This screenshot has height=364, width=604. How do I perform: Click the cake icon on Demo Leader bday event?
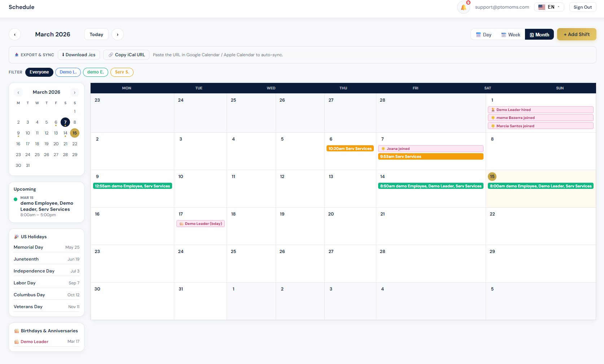pyautogui.click(x=181, y=223)
